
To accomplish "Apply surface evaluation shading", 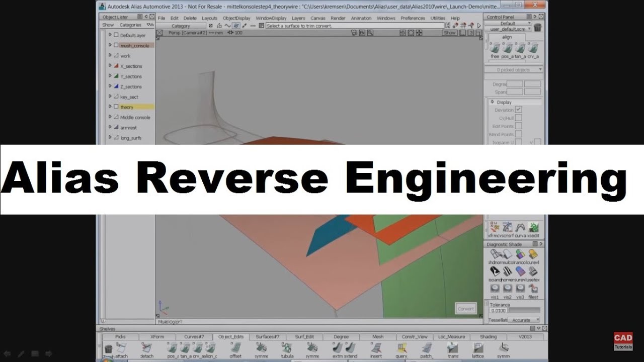I will point(520,271).
